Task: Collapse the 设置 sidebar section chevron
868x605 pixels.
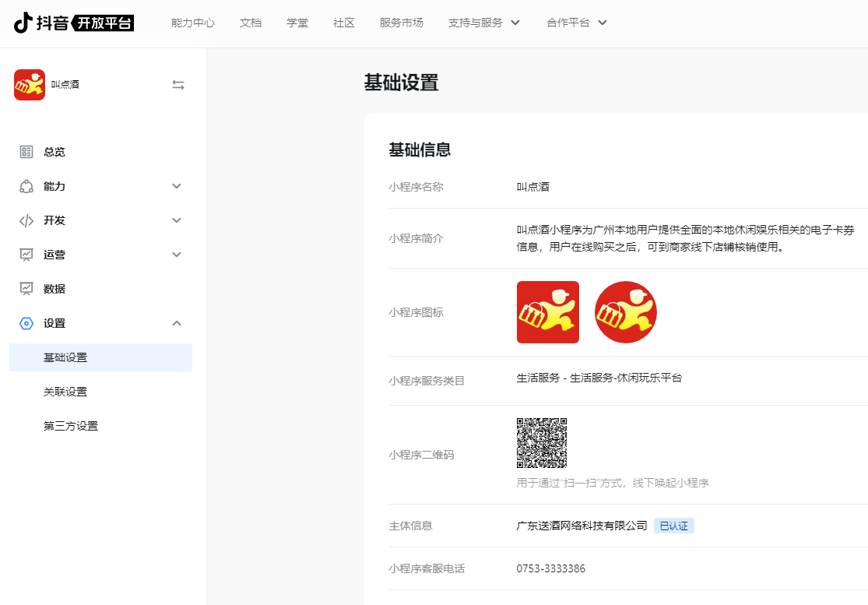Action: click(x=177, y=323)
